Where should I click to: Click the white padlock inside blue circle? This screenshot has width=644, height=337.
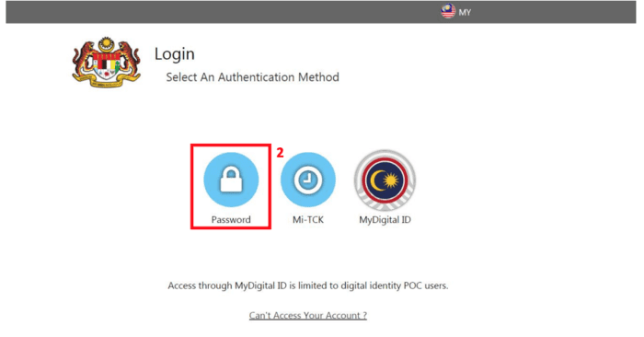click(x=231, y=180)
